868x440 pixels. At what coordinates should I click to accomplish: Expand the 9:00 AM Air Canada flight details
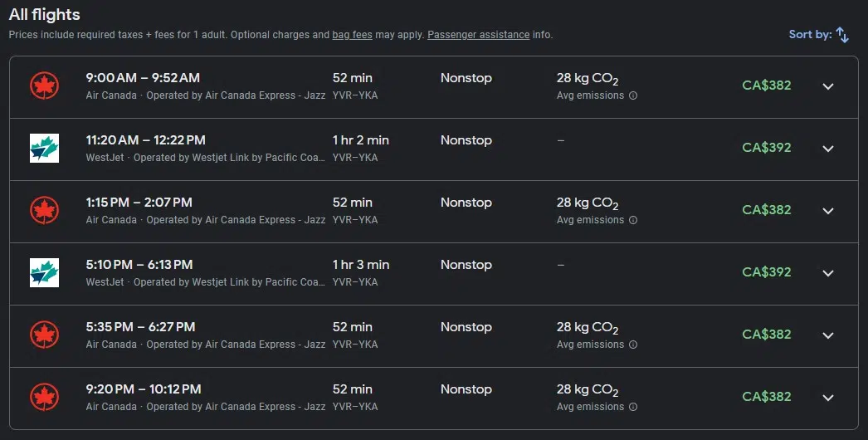coord(827,86)
